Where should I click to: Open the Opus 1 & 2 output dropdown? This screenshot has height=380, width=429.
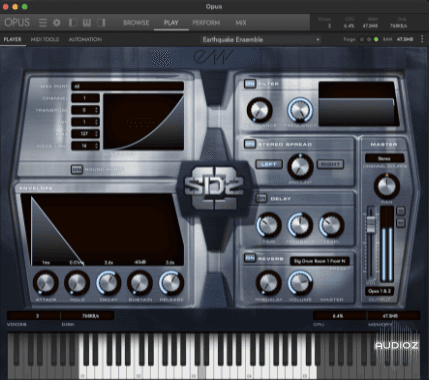click(x=379, y=291)
